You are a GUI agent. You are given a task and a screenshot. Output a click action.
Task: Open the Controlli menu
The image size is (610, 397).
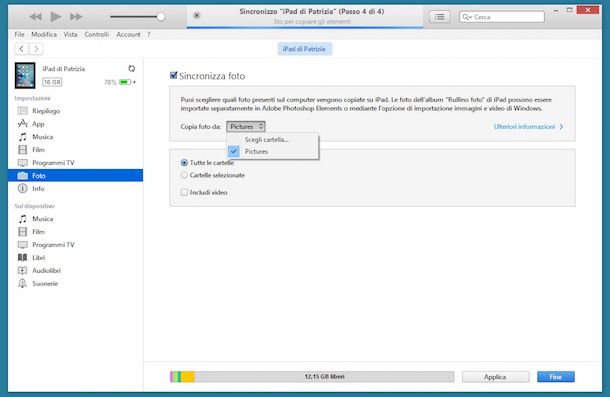(96, 35)
